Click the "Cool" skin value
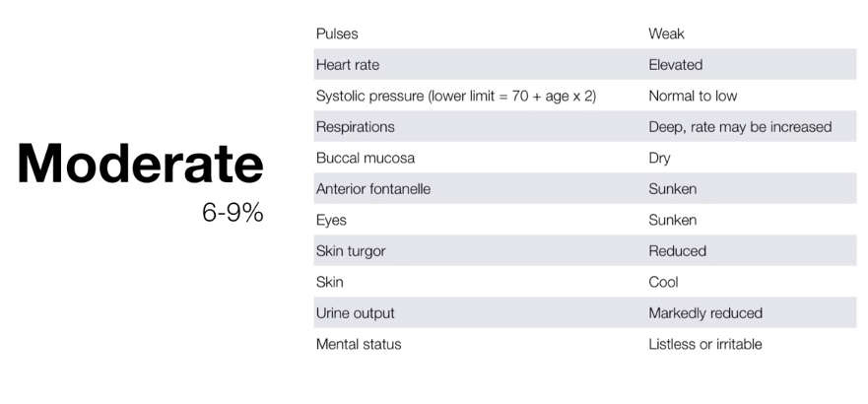 [x=663, y=283]
